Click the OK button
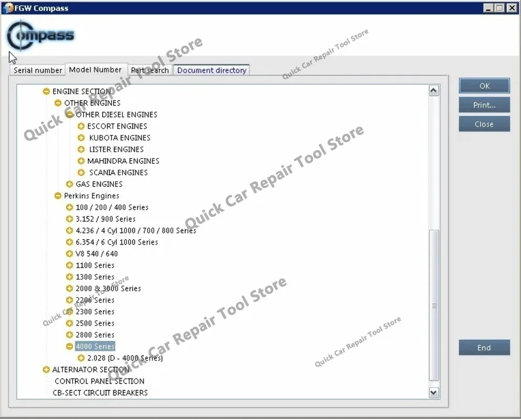Screen dimensions: 521x420 [484, 86]
